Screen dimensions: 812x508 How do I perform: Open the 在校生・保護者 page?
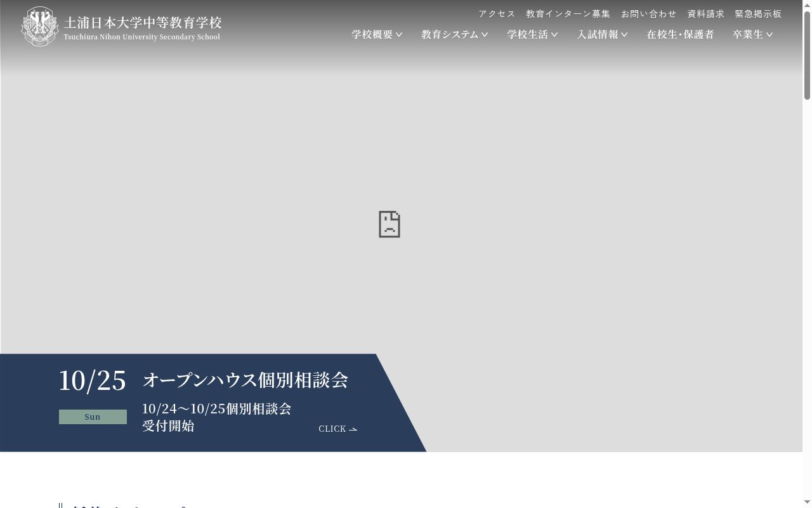coord(680,34)
